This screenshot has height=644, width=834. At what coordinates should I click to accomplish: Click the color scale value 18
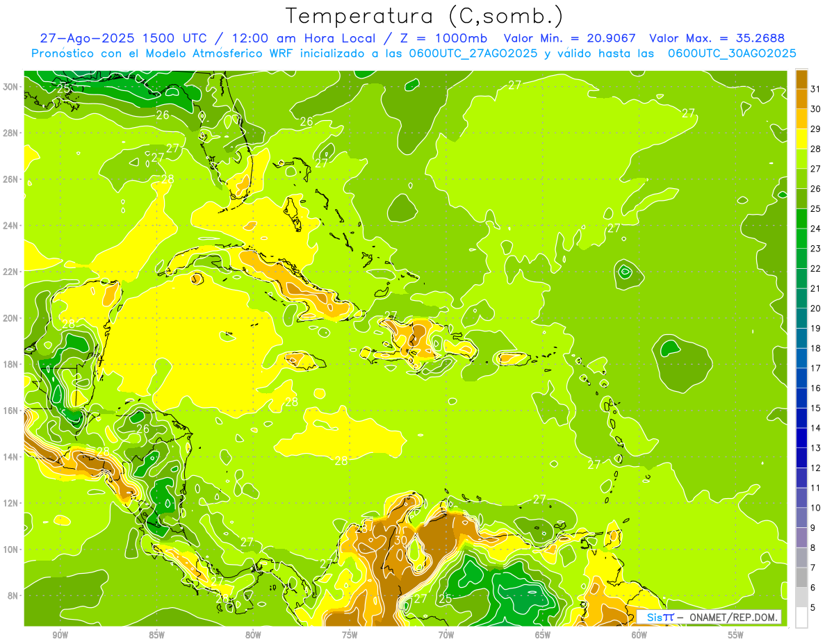tap(815, 348)
